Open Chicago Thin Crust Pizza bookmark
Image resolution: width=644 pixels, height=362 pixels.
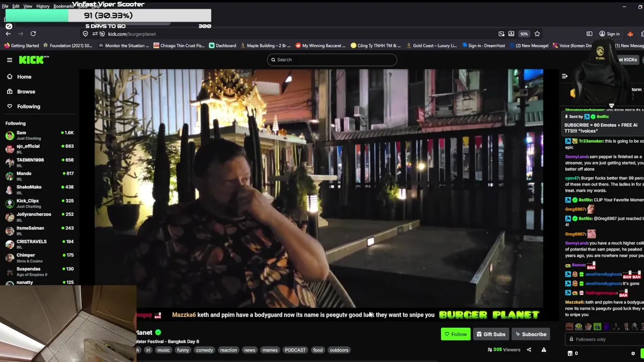coord(179,46)
